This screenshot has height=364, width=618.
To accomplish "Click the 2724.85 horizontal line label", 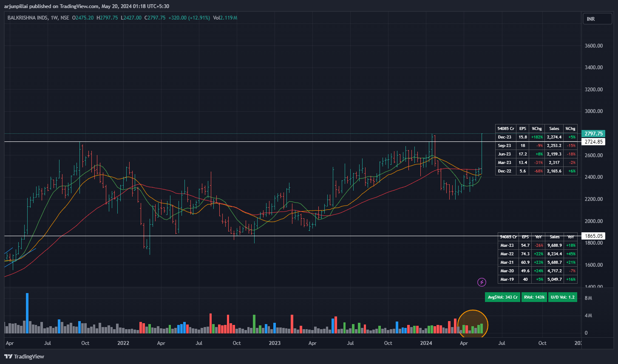I will click(593, 141).
